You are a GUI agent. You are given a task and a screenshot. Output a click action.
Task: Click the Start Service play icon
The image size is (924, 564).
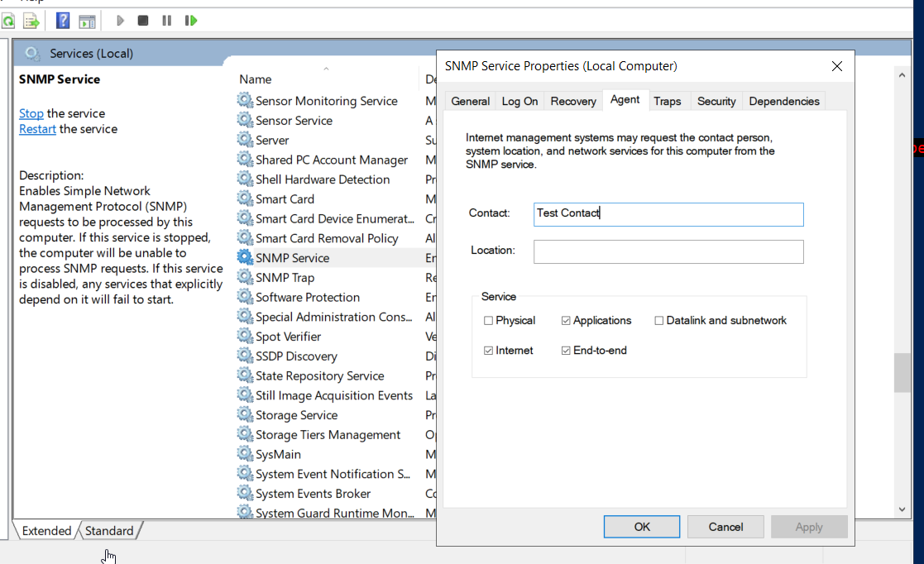coord(120,21)
